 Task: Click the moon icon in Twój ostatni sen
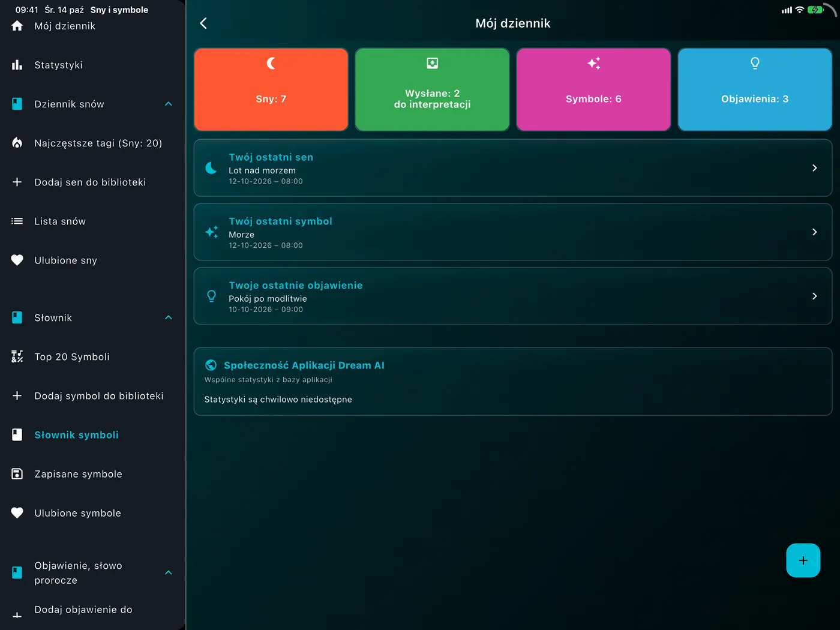211,168
